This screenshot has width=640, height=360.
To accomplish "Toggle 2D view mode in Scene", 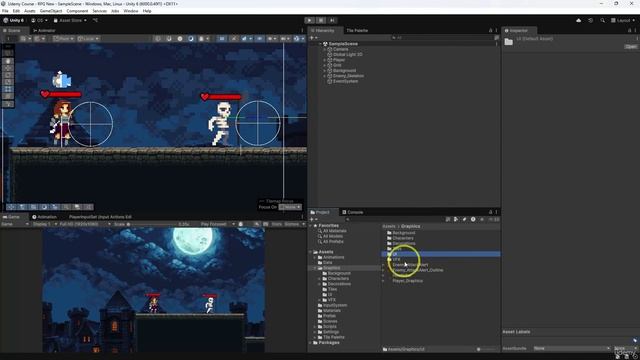I will 222,38.
